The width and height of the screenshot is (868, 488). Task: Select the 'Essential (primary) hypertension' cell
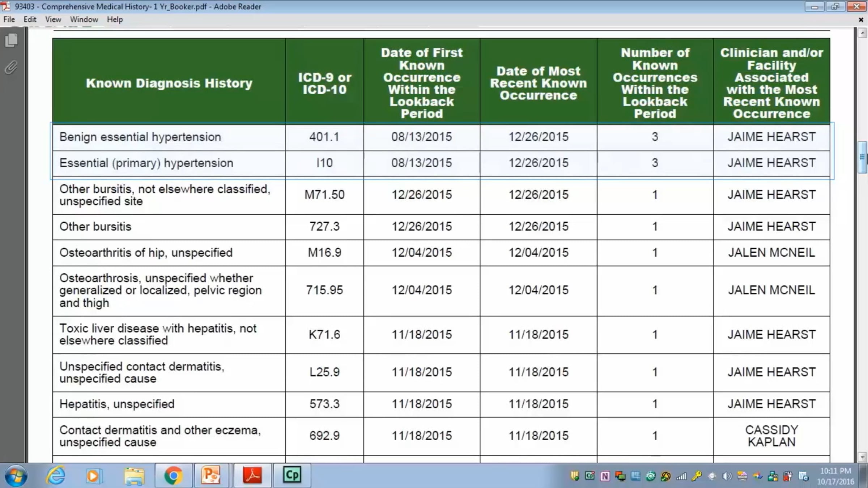[169, 163]
